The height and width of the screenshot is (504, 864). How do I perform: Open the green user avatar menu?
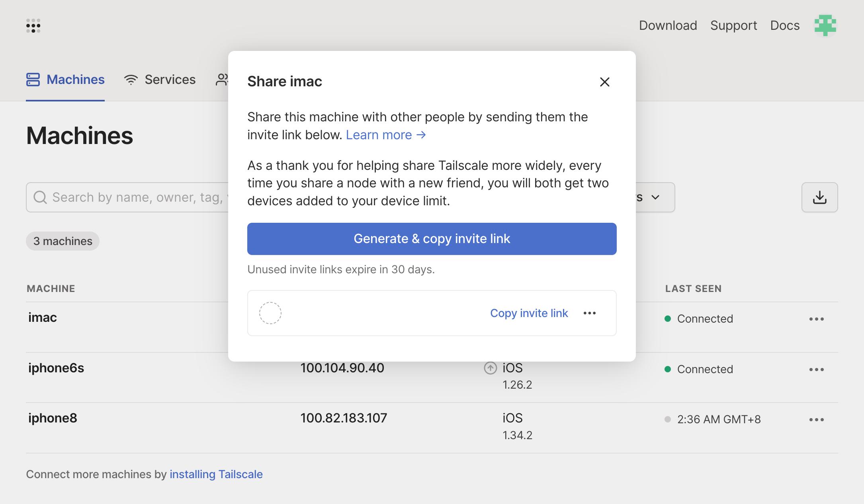pyautogui.click(x=825, y=25)
